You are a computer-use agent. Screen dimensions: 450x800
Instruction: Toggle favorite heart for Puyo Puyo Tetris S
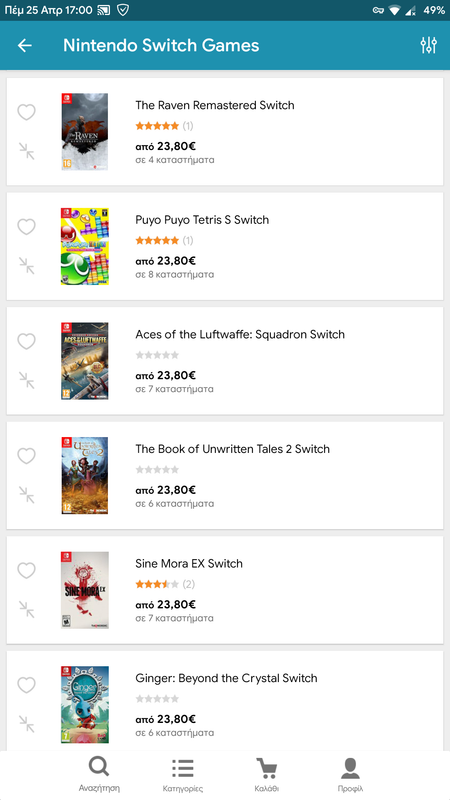pos(27,226)
